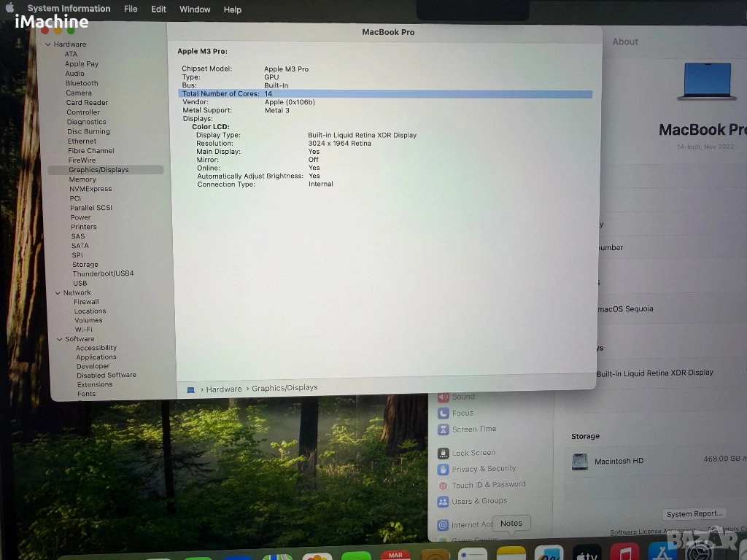Collapse the Hardware section in sidebar
747x560 pixels.
pyautogui.click(x=48, y=44)
